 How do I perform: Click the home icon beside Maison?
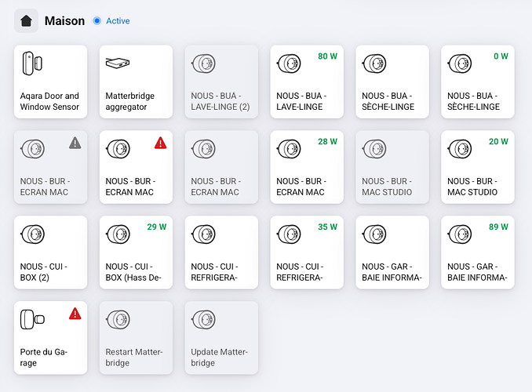click(x=26, y=20)
